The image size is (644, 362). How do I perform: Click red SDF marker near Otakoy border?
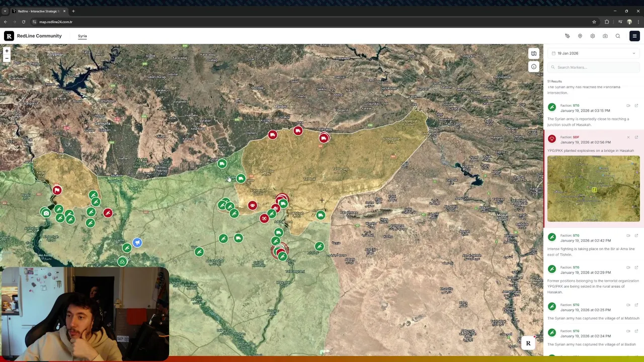(x=298, y=131)
